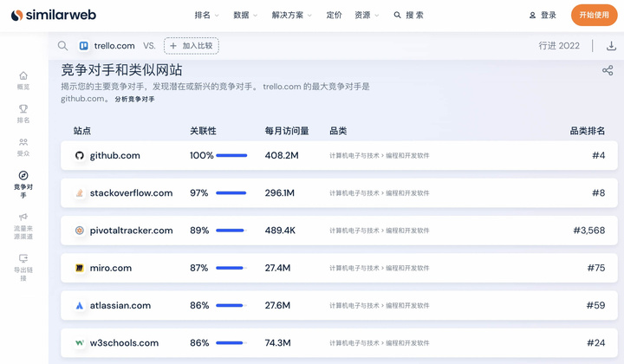Viewport: 624px width, 364px height.
Task: Click the Atlassian favicon in the table
Action: (80, 306)
